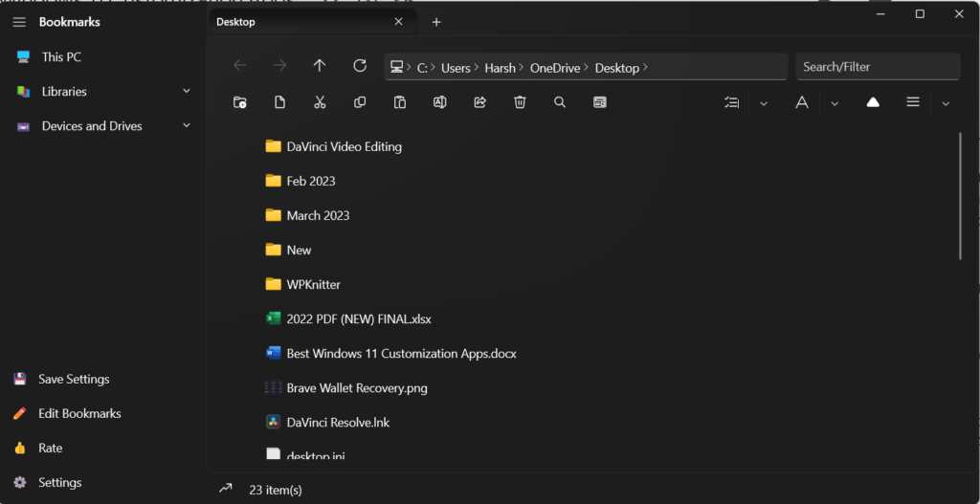Expand the Devices and Drives chevron
This screenshot has width=980, height=504.
click(x=187, y=126)
